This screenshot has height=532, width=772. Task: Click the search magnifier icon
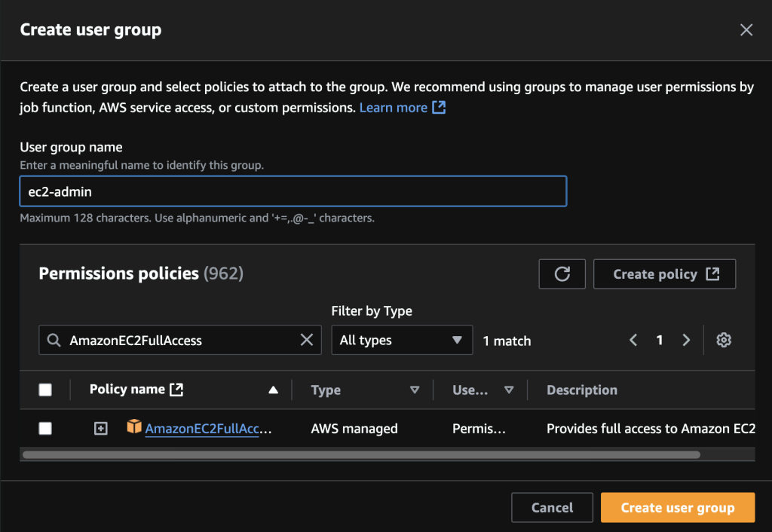point(54,340)
